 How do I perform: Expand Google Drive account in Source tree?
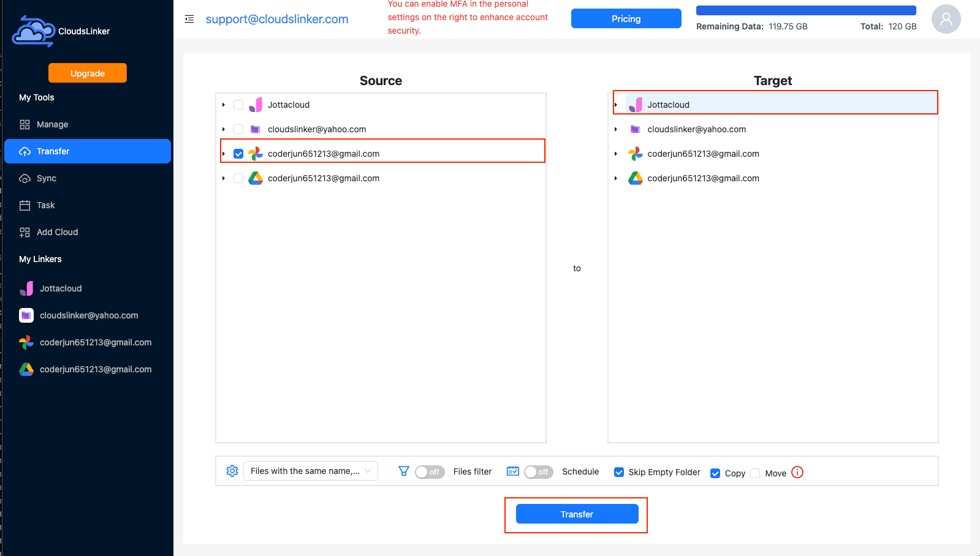pyautogui.click(x=224, y=178)
